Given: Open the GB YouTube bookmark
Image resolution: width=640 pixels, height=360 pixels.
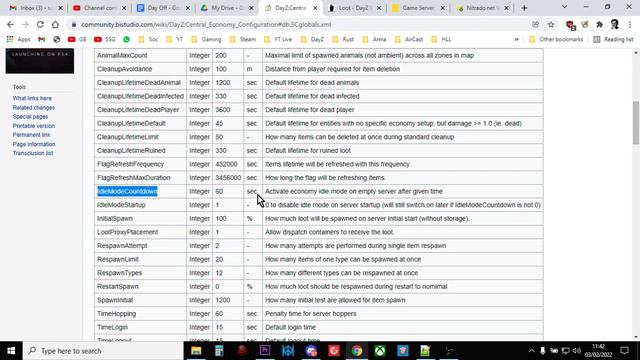Looking at the screenshot, I should 77,40.
